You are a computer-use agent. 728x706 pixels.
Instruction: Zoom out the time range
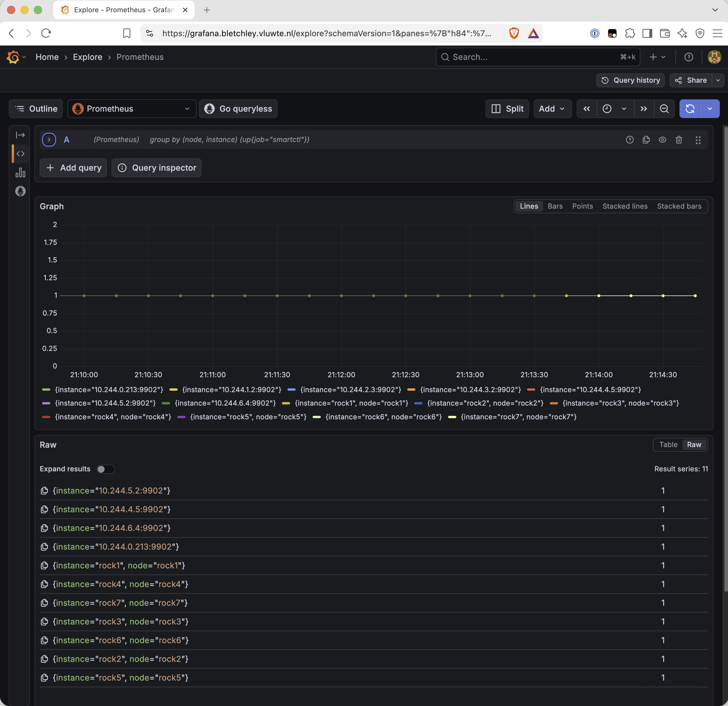664,108
